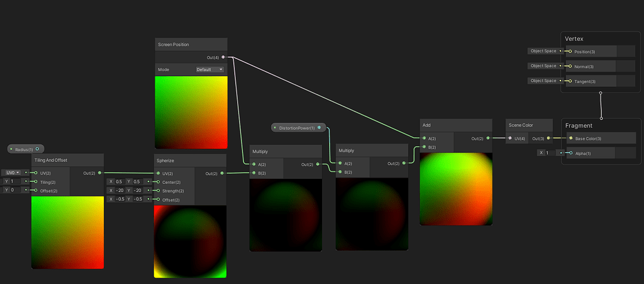Click second Multiply node Out(2) port
The width and height of the screenshot is (644, 284).
click(x=404, y=163)
